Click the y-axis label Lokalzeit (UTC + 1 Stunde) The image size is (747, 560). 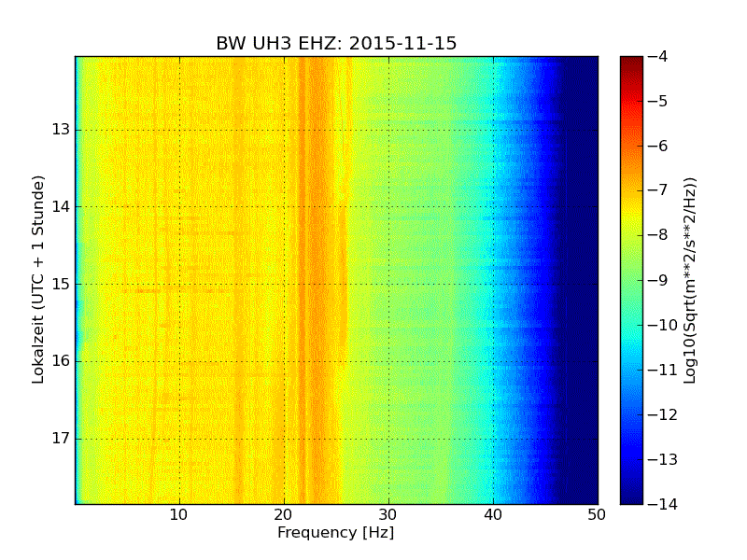[x=38, y=279]
